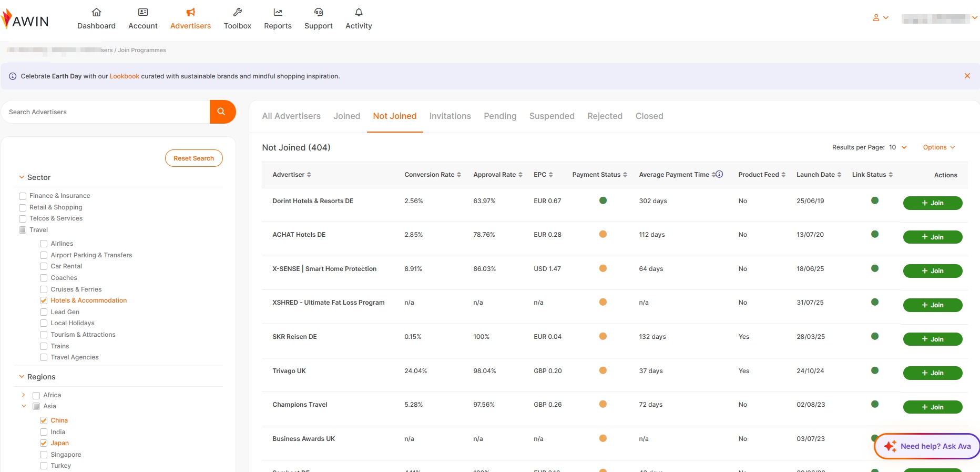Screen dimensions: 980x472
Task: Open the Activity bell icon
Action: (359, 12)
